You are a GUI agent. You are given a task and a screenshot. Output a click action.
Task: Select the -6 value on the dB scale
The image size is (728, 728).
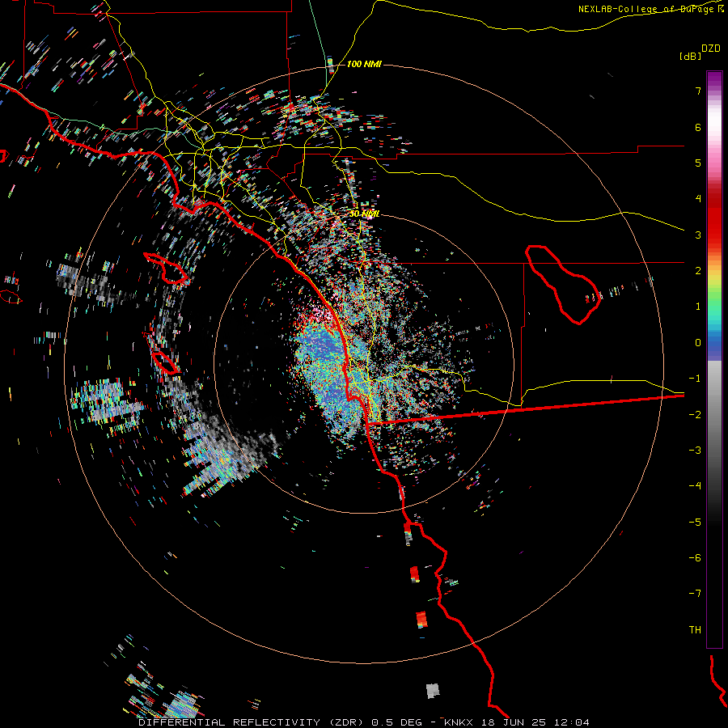(695, 558)
